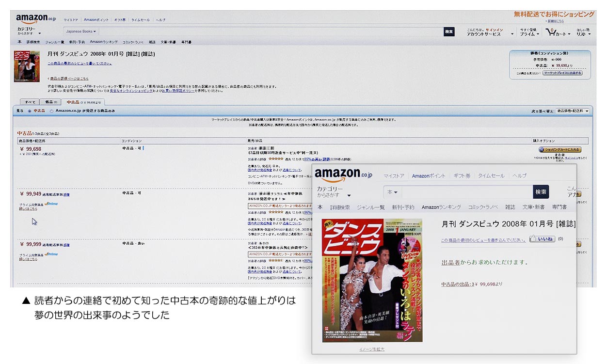Screen dimensions: 606x364
Task: Select the 中古品 radio button
Action: click(29, 111)
